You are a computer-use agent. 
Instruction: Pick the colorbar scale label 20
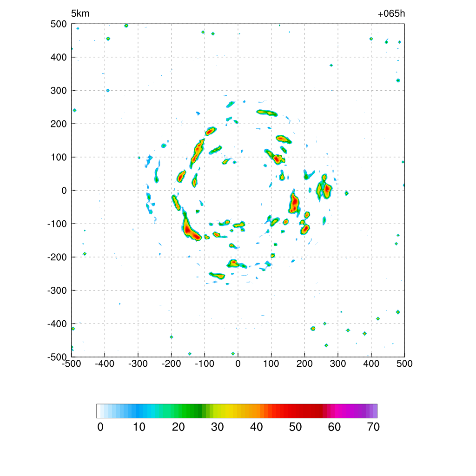tap(178, 427)
